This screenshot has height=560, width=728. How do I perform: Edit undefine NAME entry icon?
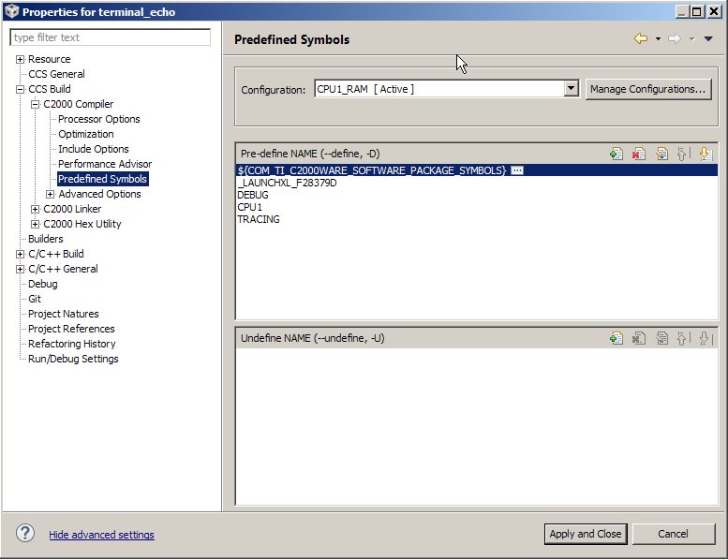(661, 338)
